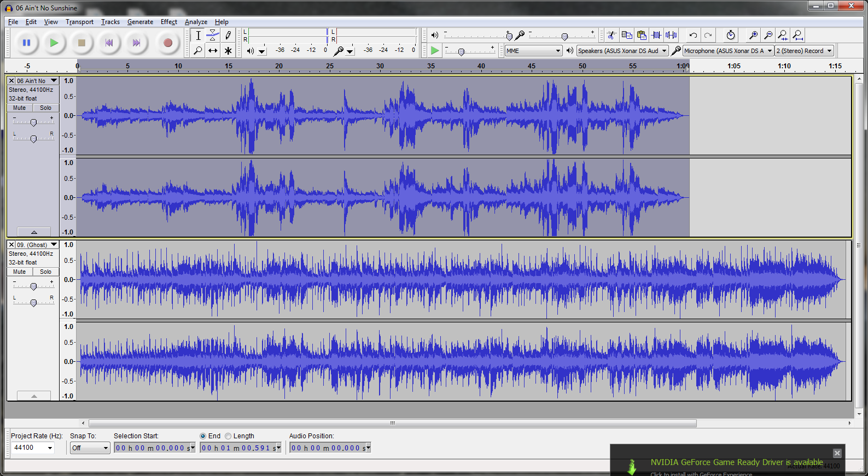Click the Play-at-speed green arrow
868x476 pixels.
click(x=435, y=51)
